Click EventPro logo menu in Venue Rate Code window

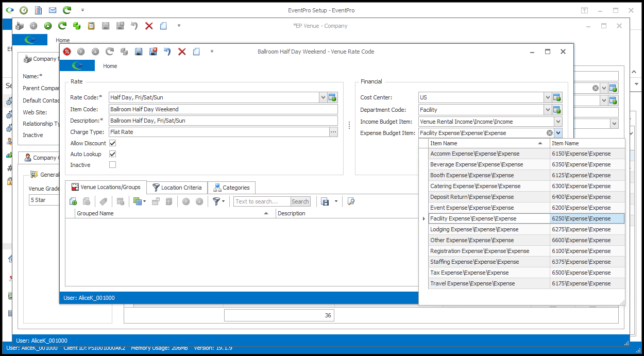77,65
